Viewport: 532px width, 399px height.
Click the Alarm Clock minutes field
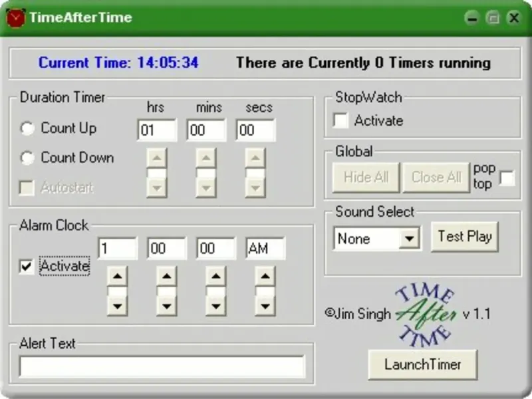click(167, 248)
